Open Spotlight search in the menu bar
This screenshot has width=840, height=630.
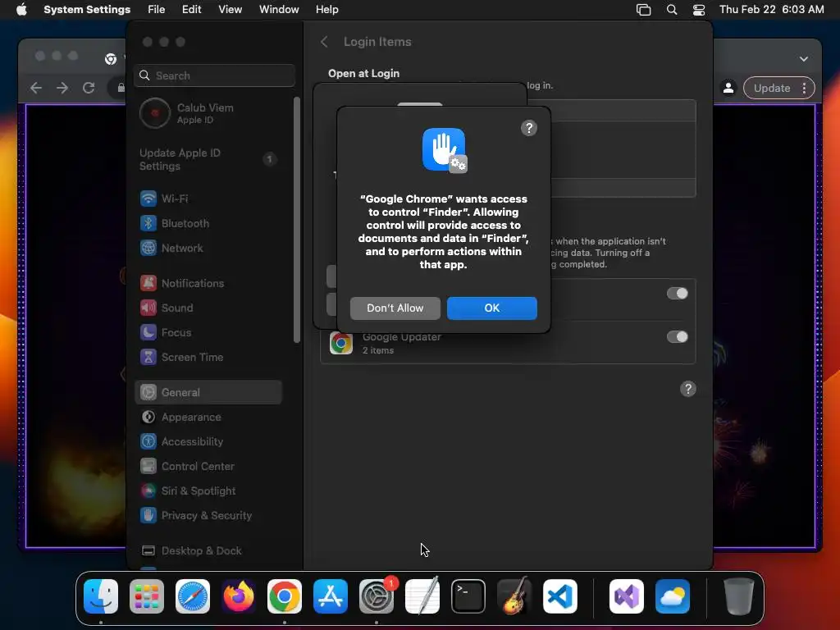pyautogui.click(x=672, y=10)
